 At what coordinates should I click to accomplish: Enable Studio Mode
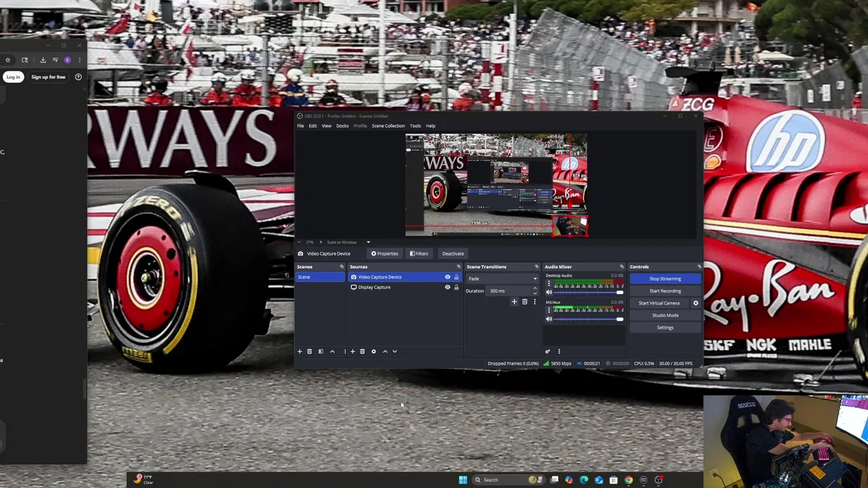tap(665, 315)
